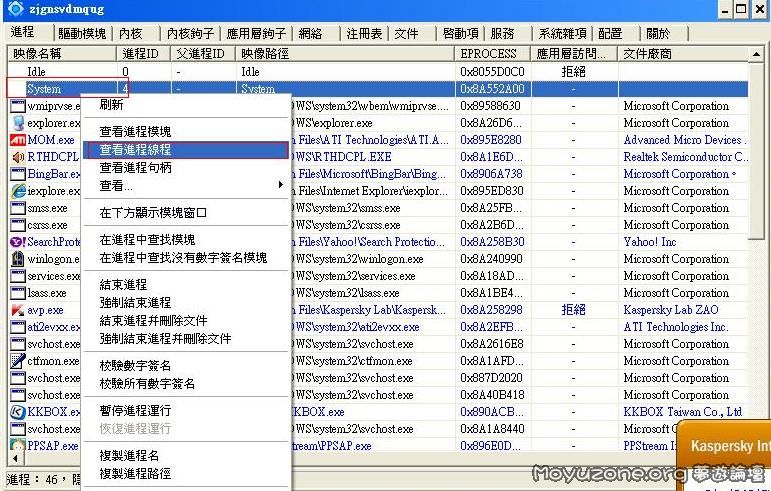This screenshot has width=771, height=491.
Task: Choose 暫停進程運行 from the menu
Action: click(186, 410)
